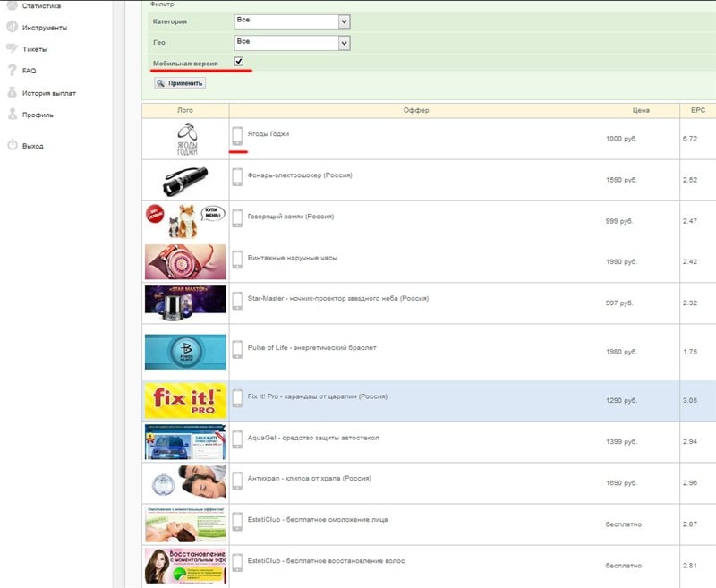
Task: Click the FAQ question-mark icon
Action: [x=13, y=71]
